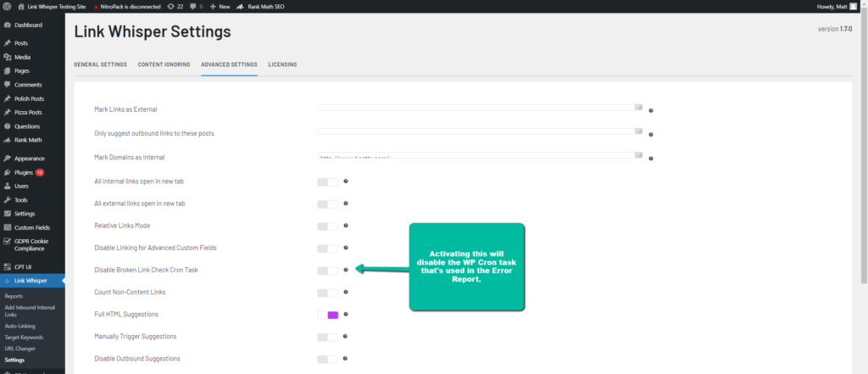The image size is (868, 374).
Task: Turn off Full HTML Suggestions switch
Action: tap(327, 315)
